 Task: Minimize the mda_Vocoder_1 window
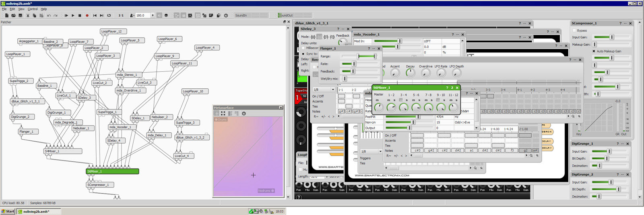[x=458, y=35]
